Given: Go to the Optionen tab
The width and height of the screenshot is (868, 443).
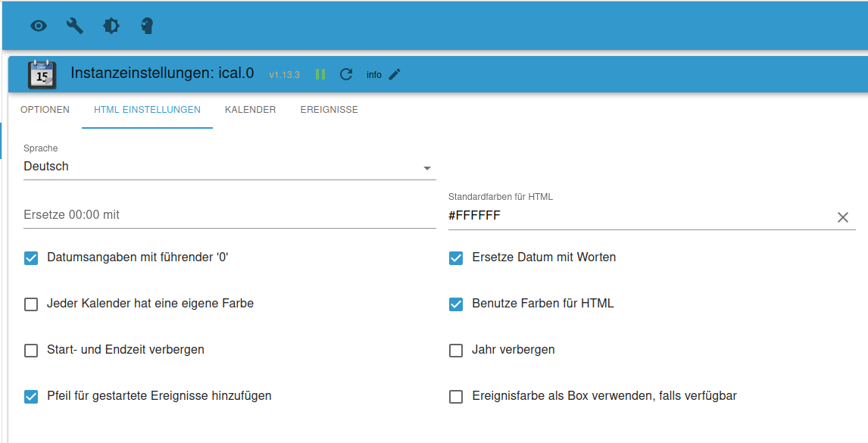Looking at the screenshot, I should point(45,110).
